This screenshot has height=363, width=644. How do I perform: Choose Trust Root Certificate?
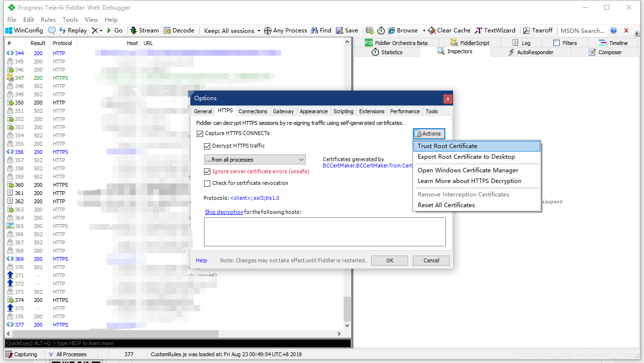(x=477, y=146)
